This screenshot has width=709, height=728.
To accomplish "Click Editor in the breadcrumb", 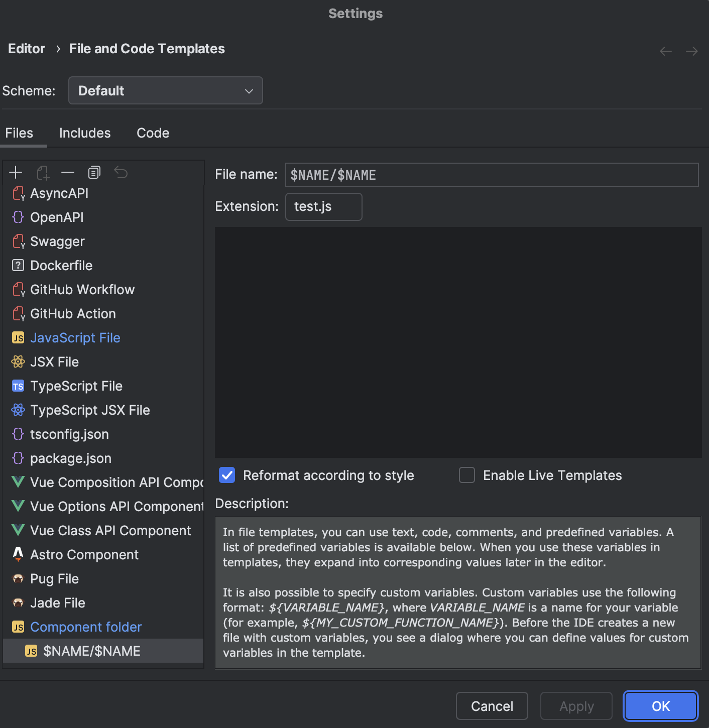I will (x=27, y=49).
